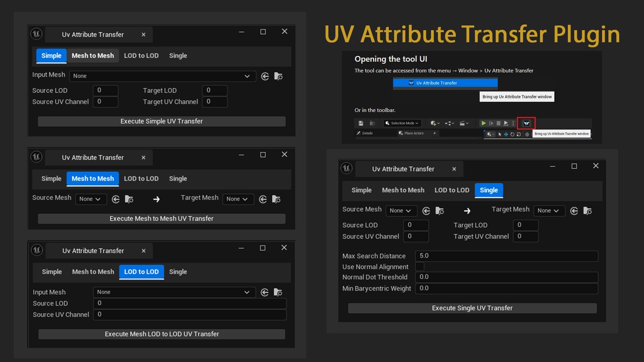This screenshot has height=362, width=644.
Task: Select the rotate tool in viewport toolbar
Action: 512,134
